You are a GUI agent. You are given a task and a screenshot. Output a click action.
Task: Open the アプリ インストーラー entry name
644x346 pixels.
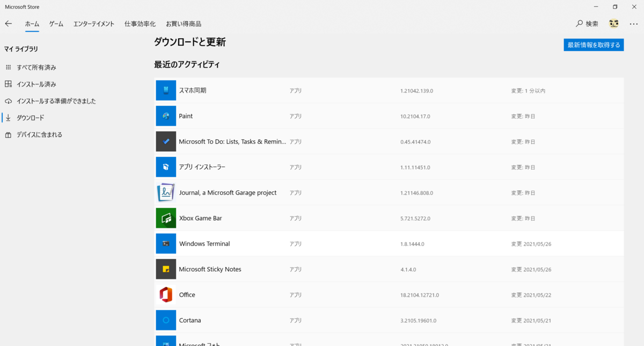(x=202, y=167)
